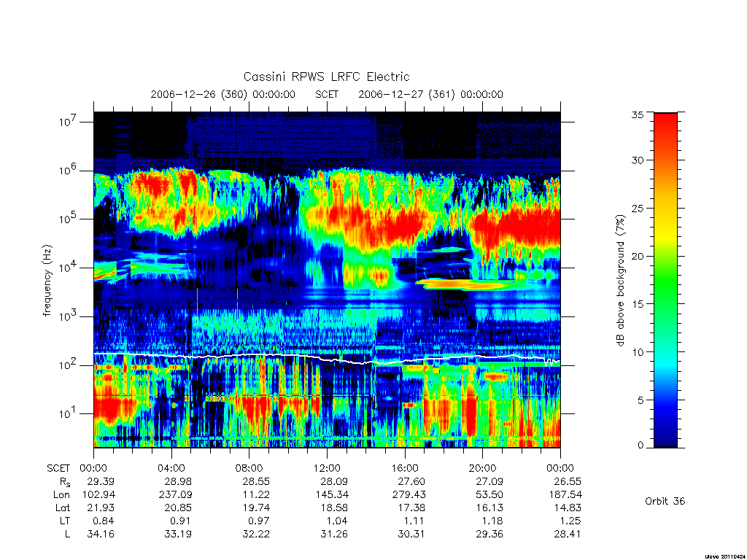The width and height of the screenshot is (747, 560).
Task: Click the color bar scale
Action: (665, 280)
